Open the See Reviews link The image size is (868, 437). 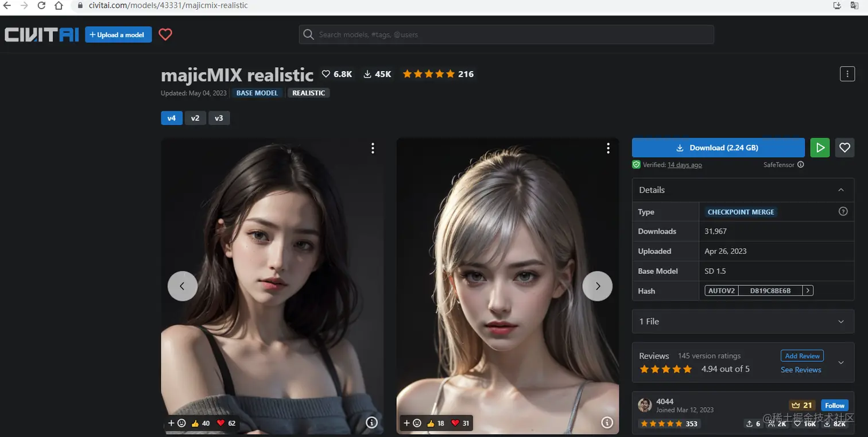(801, 370)
